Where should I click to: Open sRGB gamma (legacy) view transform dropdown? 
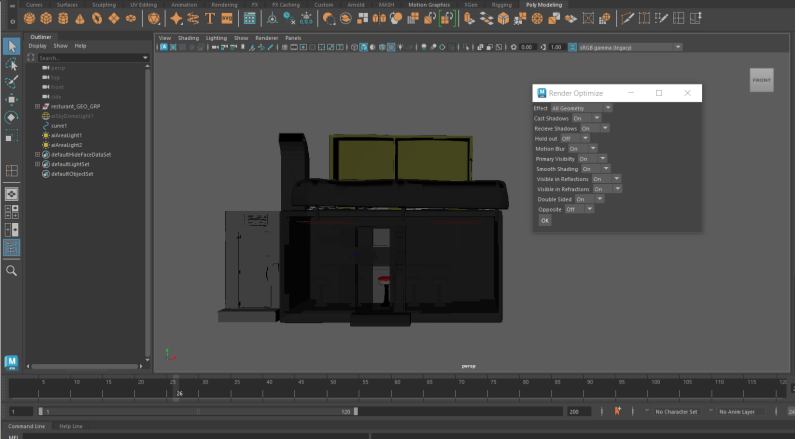tap(630, 47)
